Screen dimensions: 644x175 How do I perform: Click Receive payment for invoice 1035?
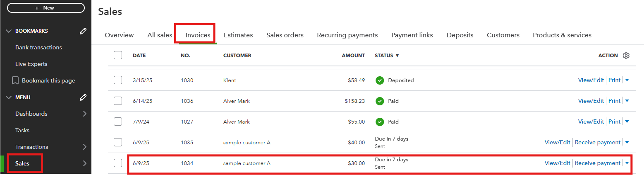coord(598,142)
